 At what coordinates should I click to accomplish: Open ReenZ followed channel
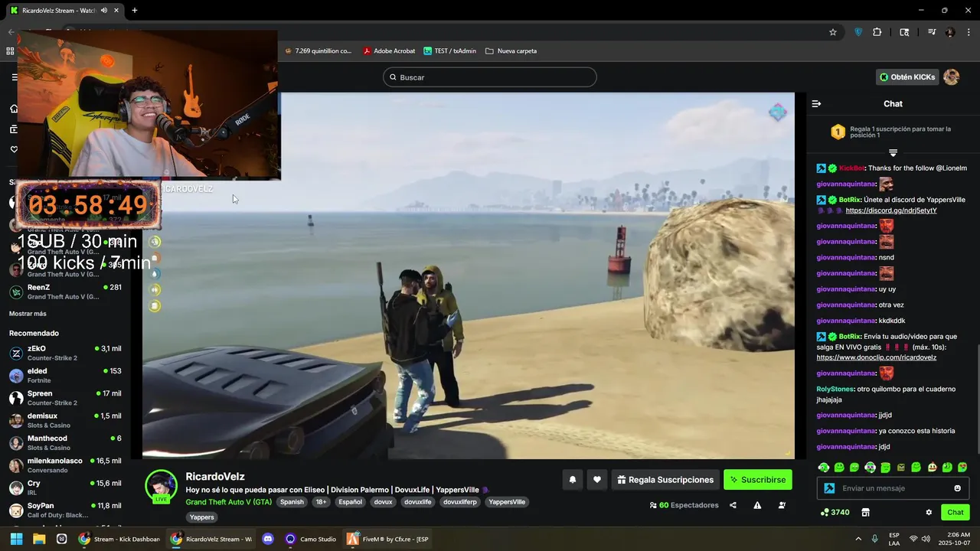pyautogui.click(x=65, y=292)
